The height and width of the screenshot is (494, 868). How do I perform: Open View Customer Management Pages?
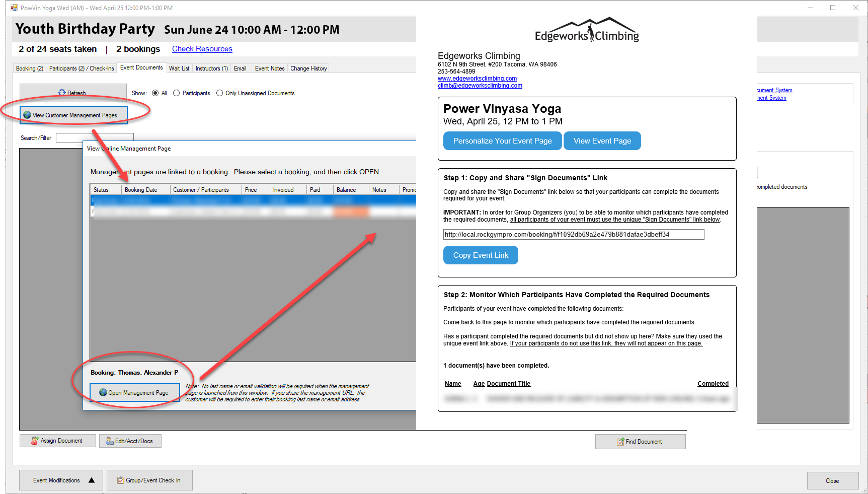point(73,115)
